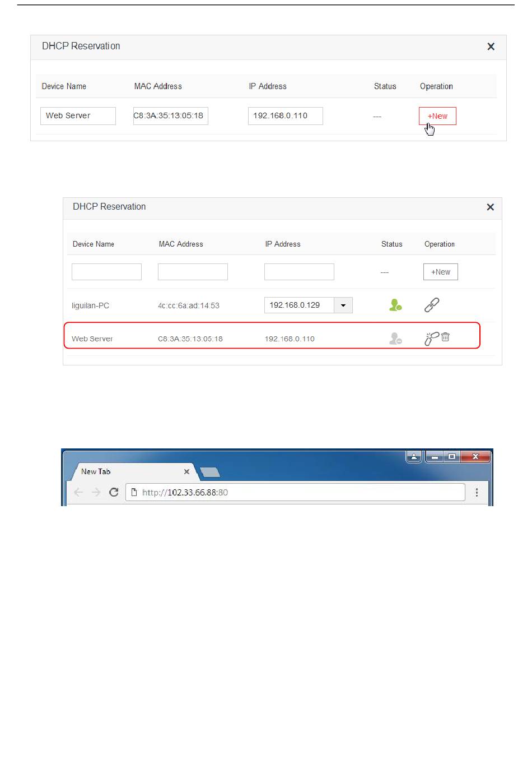Close the browser window
Viewport: 532px width, 783px height.
pyautogui.click(x=475, y=457)
